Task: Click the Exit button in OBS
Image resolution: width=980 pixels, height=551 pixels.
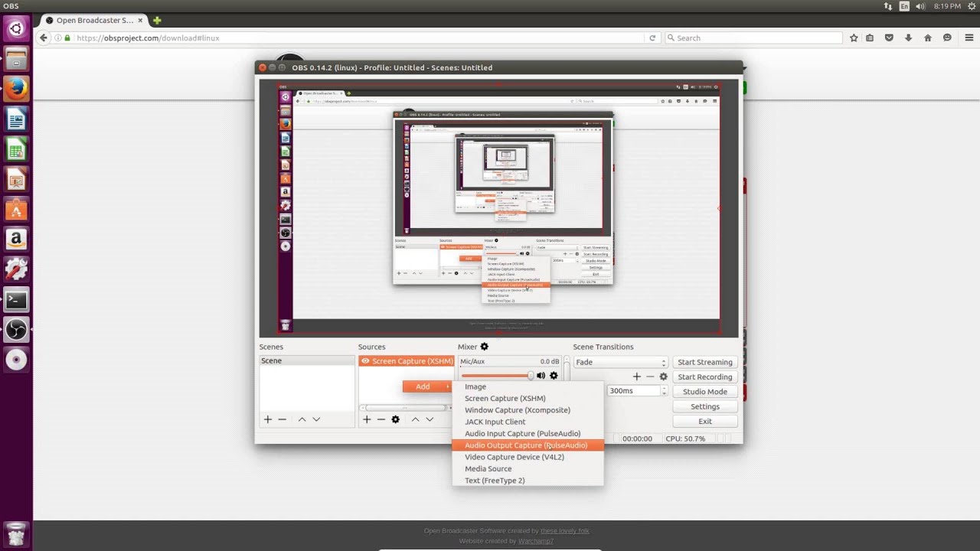Action: tap(704, 421)
